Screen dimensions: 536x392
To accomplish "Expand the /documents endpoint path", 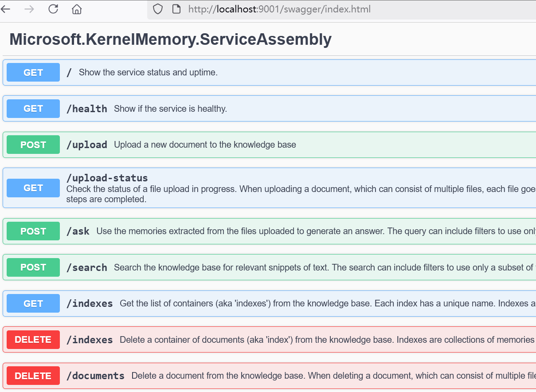I will [x=95, y=376].
